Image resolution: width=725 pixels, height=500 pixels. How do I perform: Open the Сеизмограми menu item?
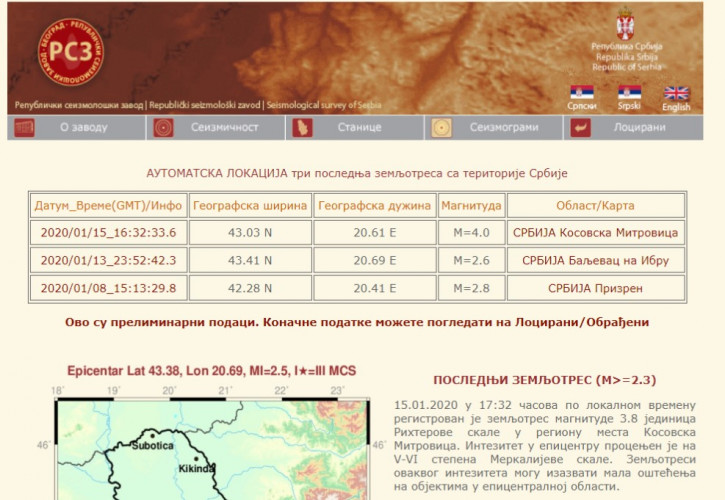tap(504, 127)
